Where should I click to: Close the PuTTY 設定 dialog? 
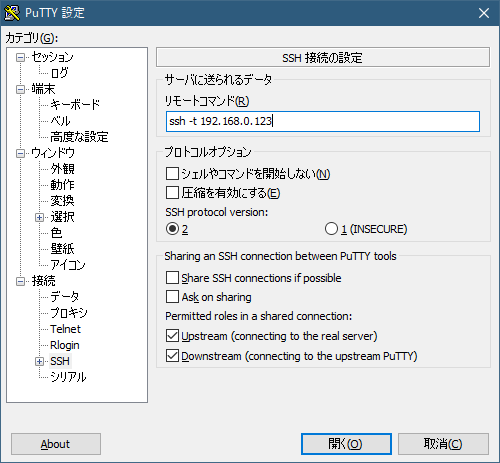coord(484,13)
